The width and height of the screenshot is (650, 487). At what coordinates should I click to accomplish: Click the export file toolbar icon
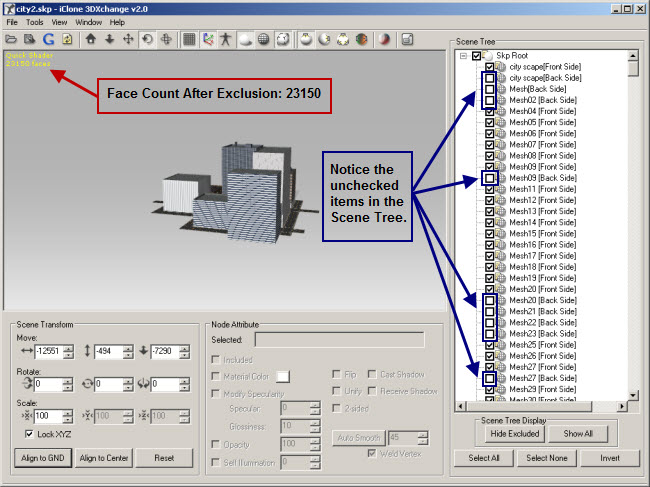[x=29, y=39]
